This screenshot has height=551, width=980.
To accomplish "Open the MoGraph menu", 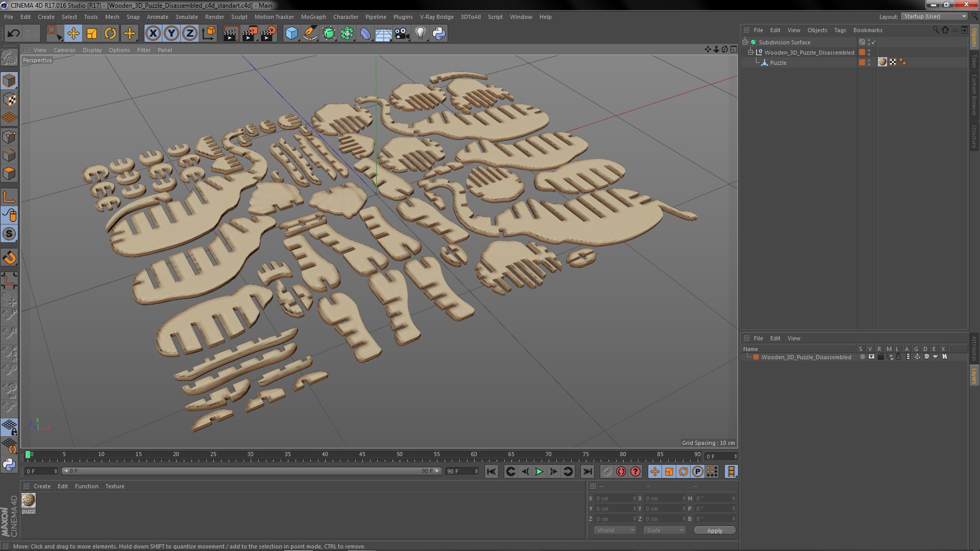I will pyautogui.click(x=313, y=17).
